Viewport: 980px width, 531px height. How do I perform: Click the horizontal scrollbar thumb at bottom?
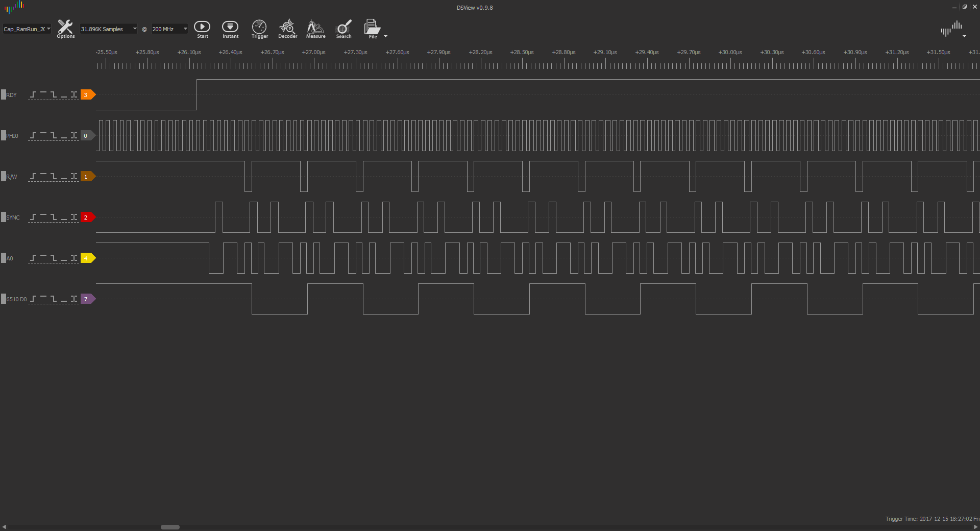point(170,527)
